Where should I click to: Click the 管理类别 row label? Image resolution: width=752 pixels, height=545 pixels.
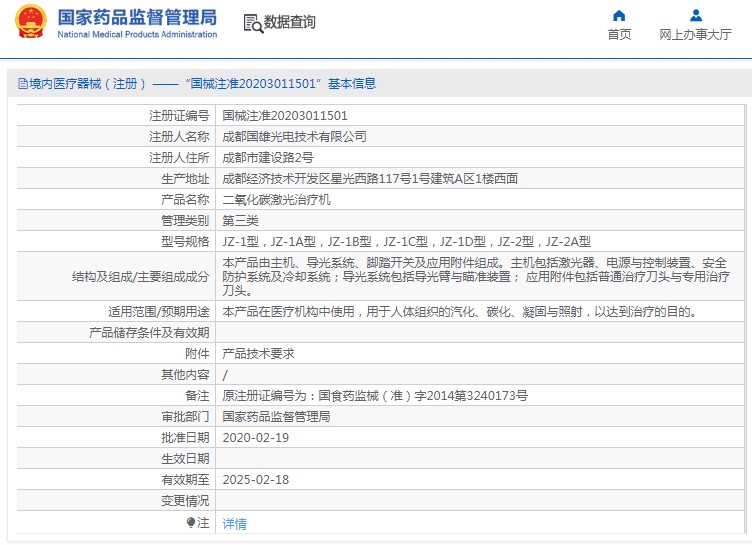pyautogui.click(x=185, y=221)
